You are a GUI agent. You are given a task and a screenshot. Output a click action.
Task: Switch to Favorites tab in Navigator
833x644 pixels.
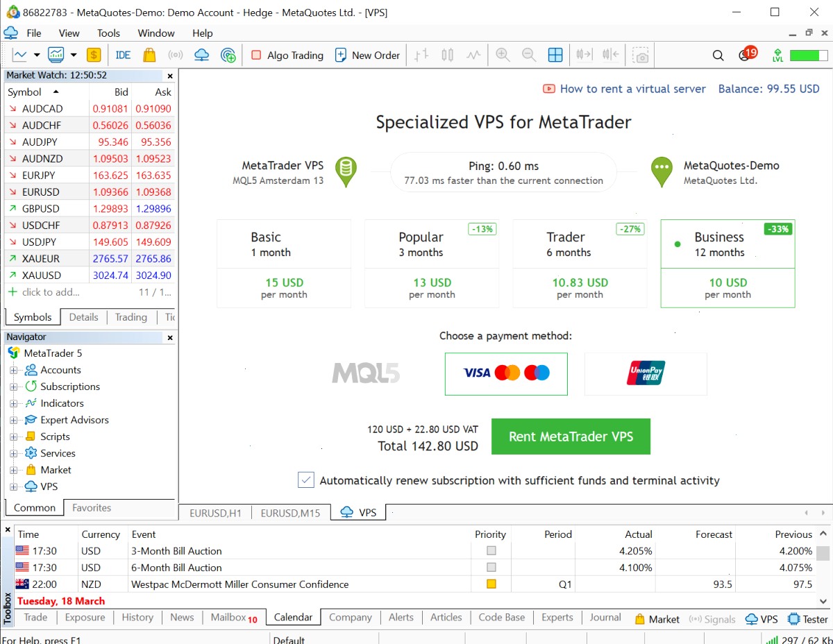pos(92,508)
